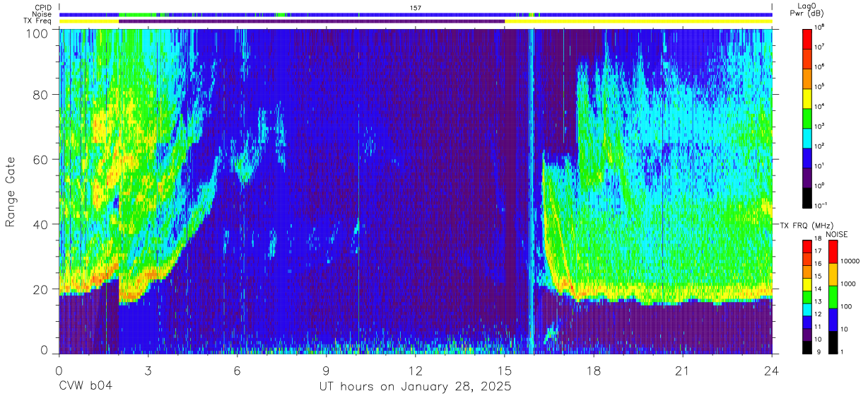Click the x-axis tick label 24
The width and height of the screenshot is (868, 401).
772,371
